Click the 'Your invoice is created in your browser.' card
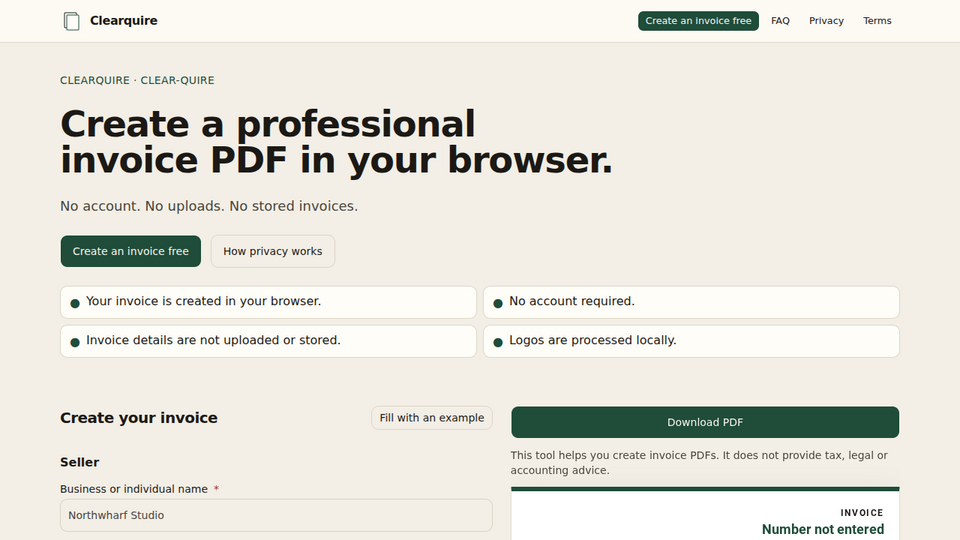960x540 pixels. pos(268,302)
